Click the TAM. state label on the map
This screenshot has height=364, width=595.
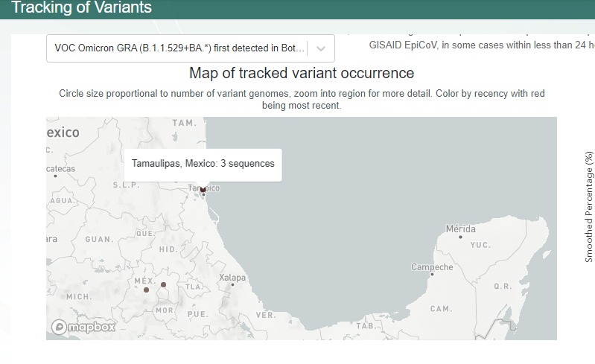184,123
